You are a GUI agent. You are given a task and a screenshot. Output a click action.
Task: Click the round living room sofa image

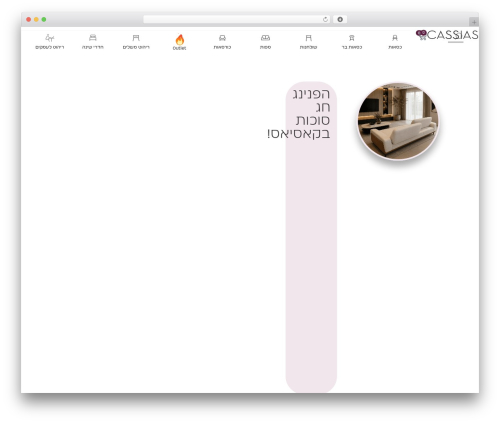(x=398, y=121)
